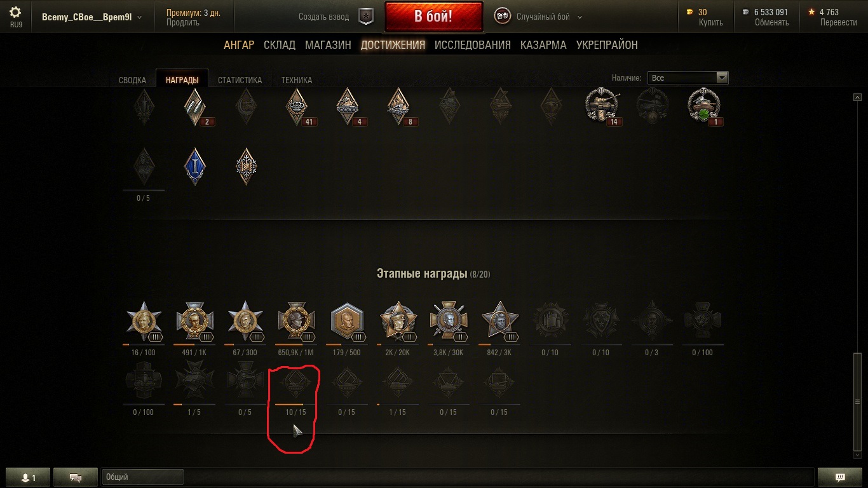Screen dimensions: 868x488
Task: Click the red В бой! button
Action: click(433, 17)
